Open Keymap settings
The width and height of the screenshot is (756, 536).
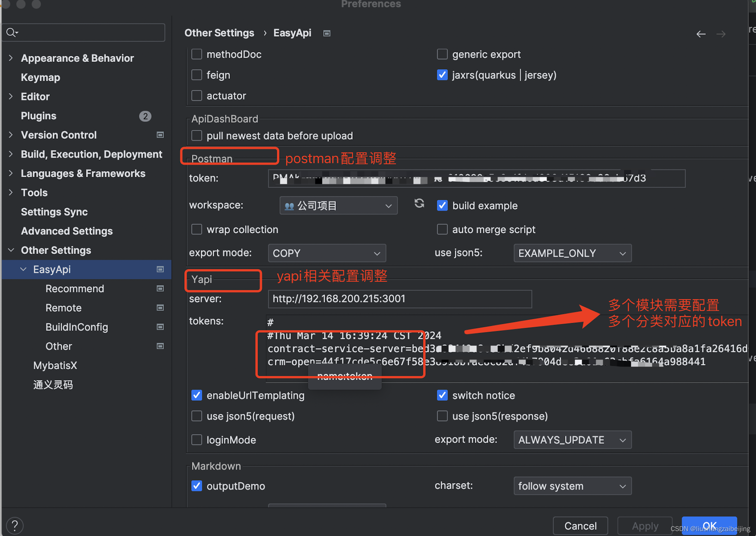click(40, 77)
